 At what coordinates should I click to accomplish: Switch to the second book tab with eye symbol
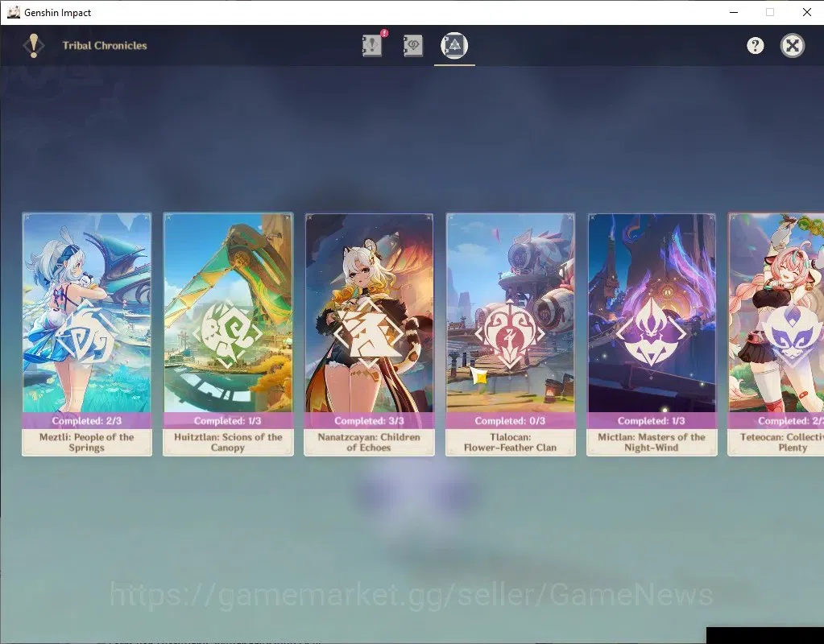(x=413, y=45)
